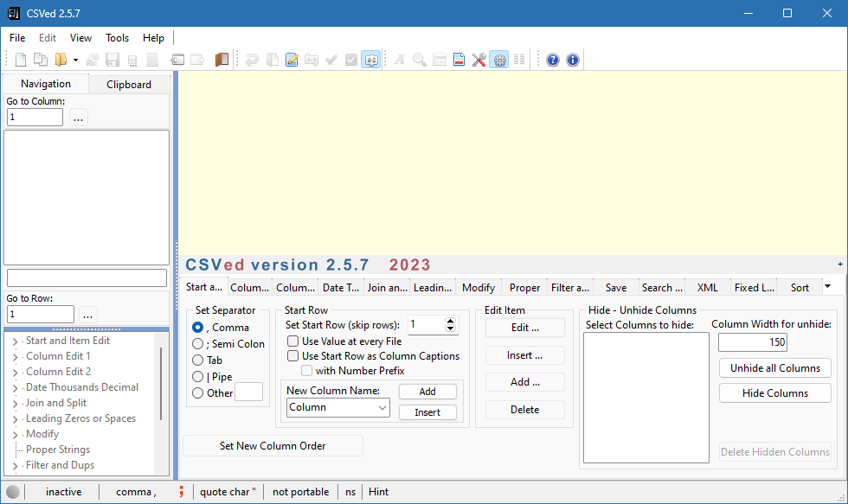The image size is (848, 504).
Task: Click the Set Start Row down arrow
Action: [x=450, y=329]
